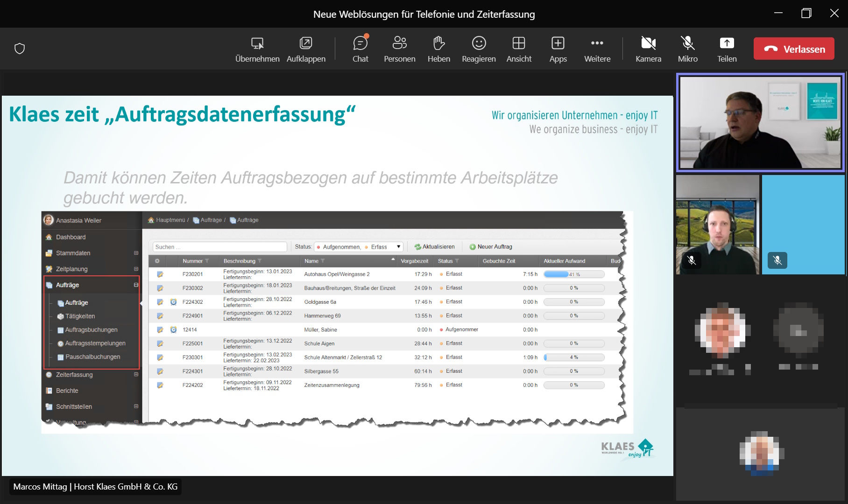Screen dimensions: 848x504
Task: Unmute the Mikro microphone
Action: pos(687,49)
